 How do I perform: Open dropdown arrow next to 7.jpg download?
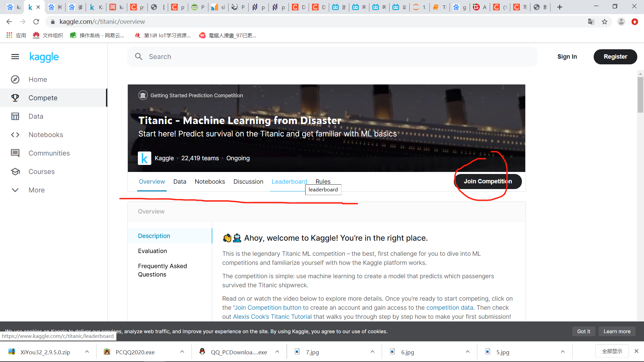372,352
